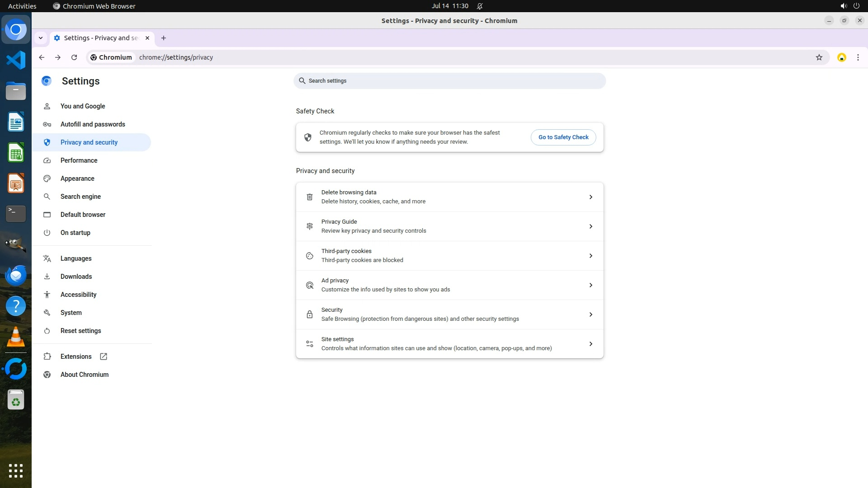The image size is (868, 488).
Task: Click the profile avatar icon
Action: (x=841, y=57)
